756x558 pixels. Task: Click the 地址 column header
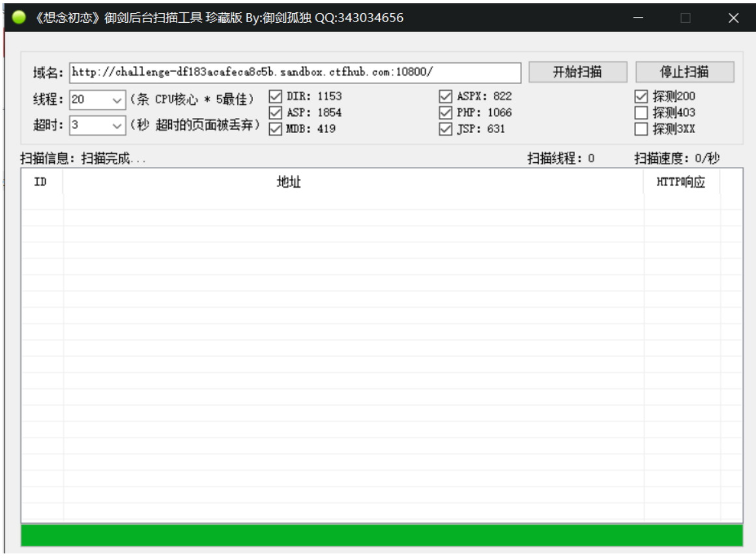pos(353,182)
